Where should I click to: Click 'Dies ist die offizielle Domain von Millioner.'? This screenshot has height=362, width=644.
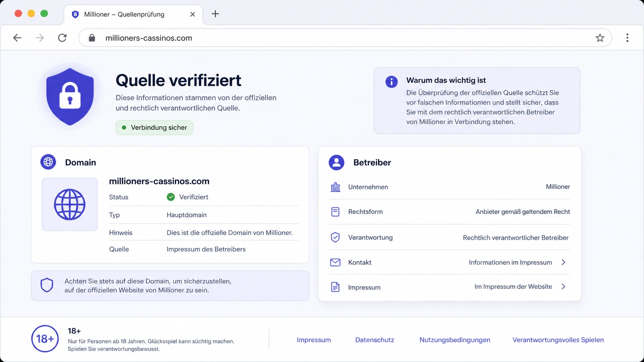pos(230,233)
